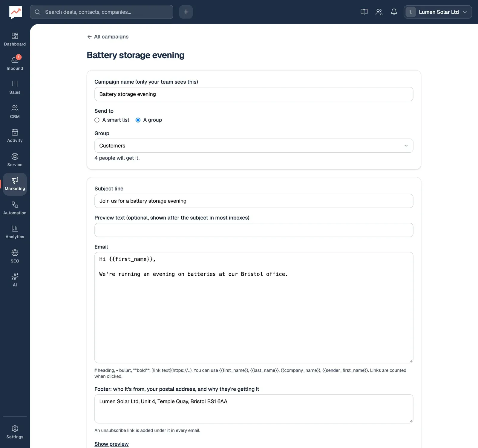Viewport: 478px width, 448px height.
Task: Click the plus quick-add button
Action: (x=186, y=12)
